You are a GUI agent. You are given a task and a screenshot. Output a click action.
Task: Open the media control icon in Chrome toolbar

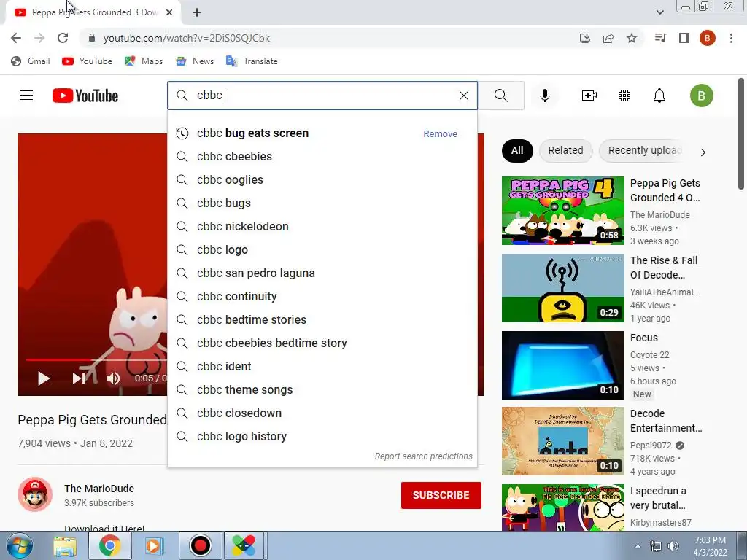pos(660,38)
